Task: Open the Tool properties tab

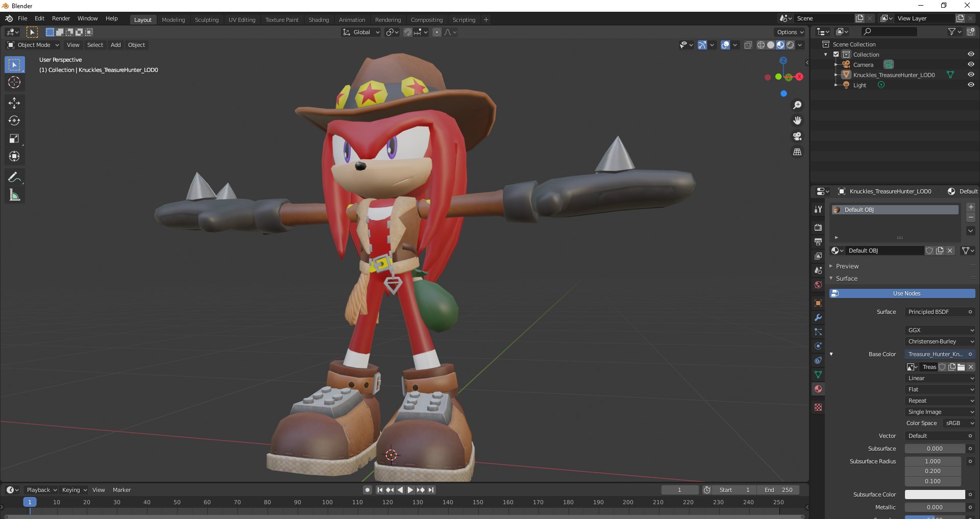Action: (x=818, y=209)
